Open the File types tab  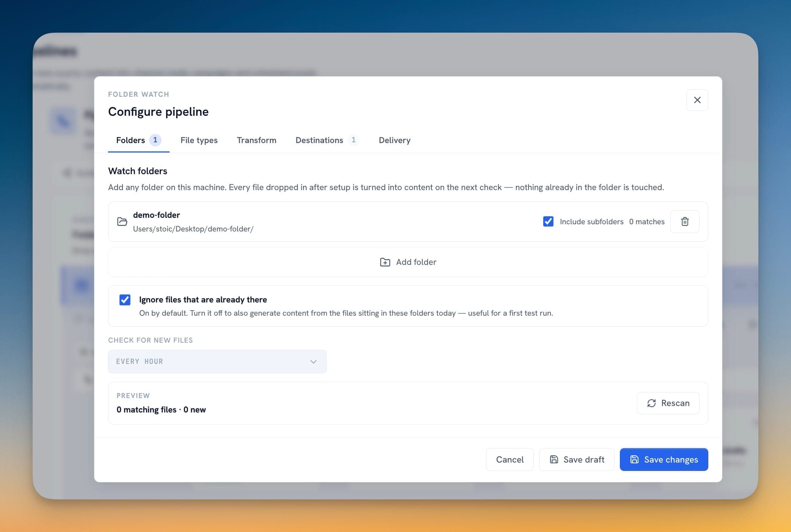199,140
